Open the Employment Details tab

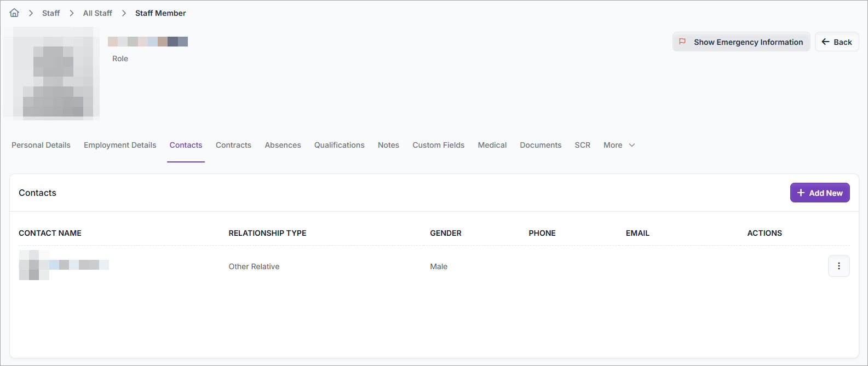pos(120,145)
